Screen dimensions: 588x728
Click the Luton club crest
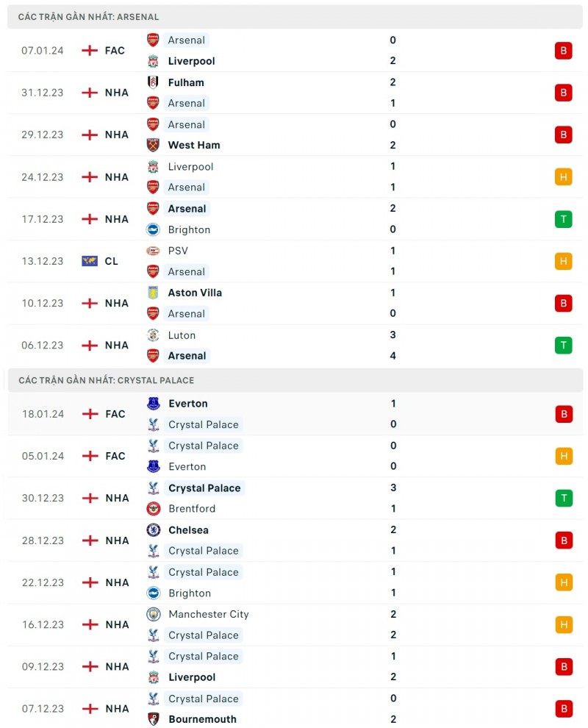[x=153, y=335]
